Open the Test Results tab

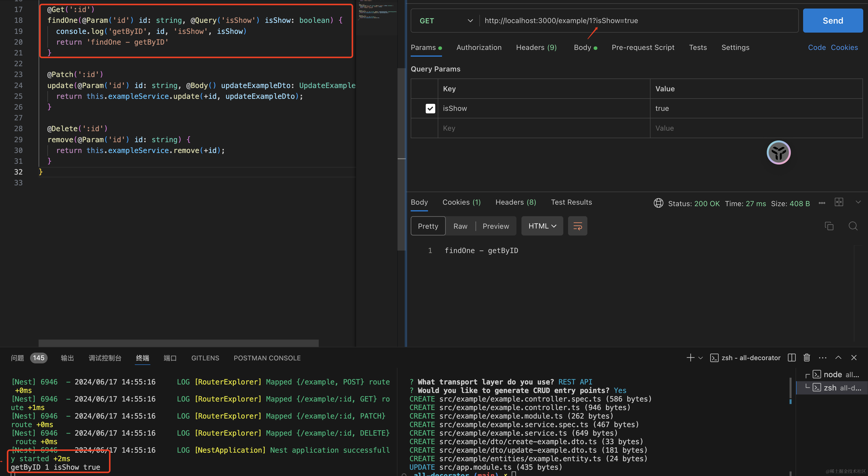coord(571,202)
